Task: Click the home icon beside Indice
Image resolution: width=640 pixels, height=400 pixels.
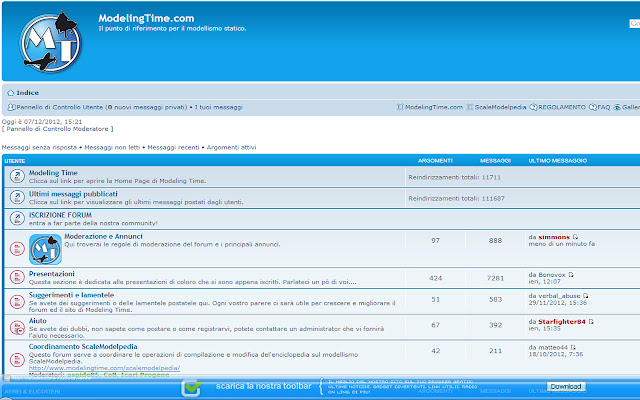Action: 11,93
